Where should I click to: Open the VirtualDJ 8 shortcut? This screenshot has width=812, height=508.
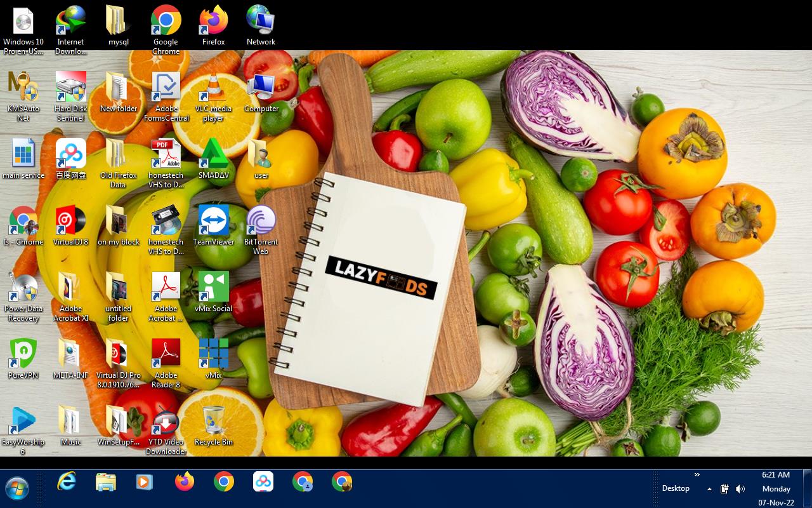pyautogui.click(x=70, y=223)
